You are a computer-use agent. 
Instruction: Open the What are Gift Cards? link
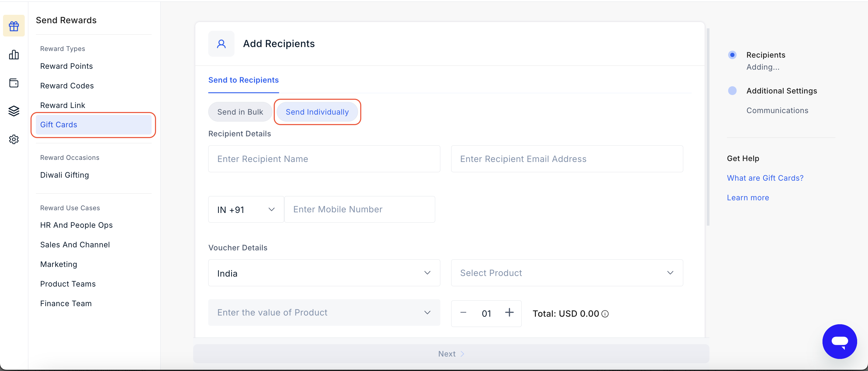[765, 178]
